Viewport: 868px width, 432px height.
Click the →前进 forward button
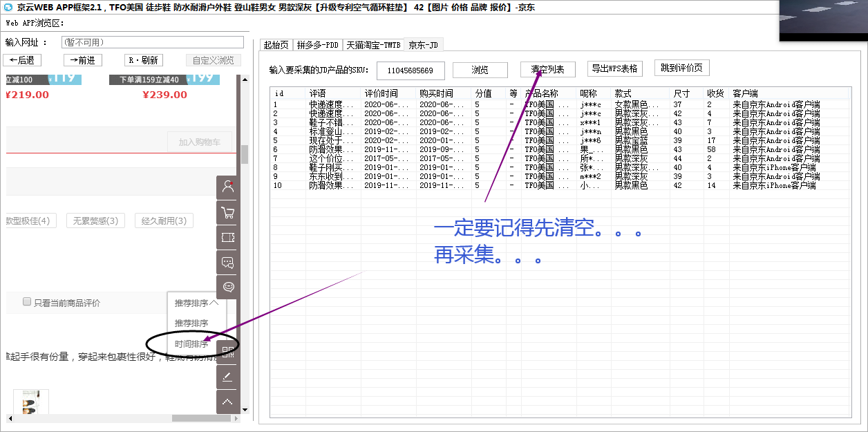(83, 60)
